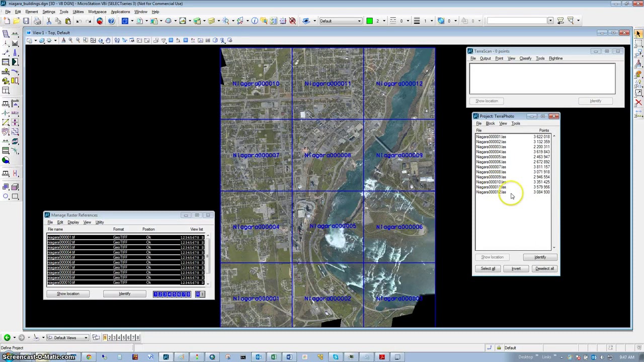This screenshot has width=644, height=362.
Task: Open the Workspace menu
Action: coord(97,12)
